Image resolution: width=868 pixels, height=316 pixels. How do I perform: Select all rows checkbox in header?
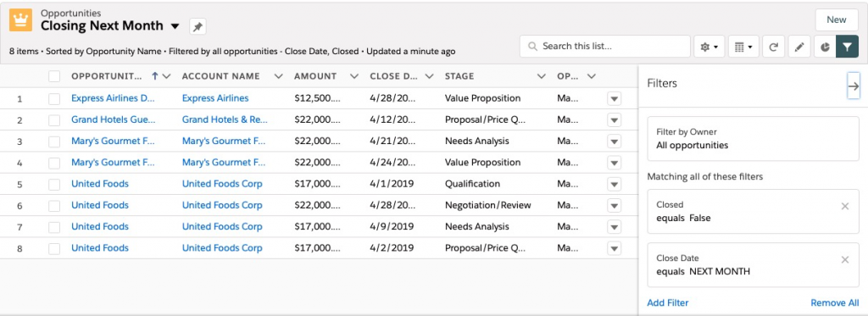pyautogui.click(x=54, y=76)
